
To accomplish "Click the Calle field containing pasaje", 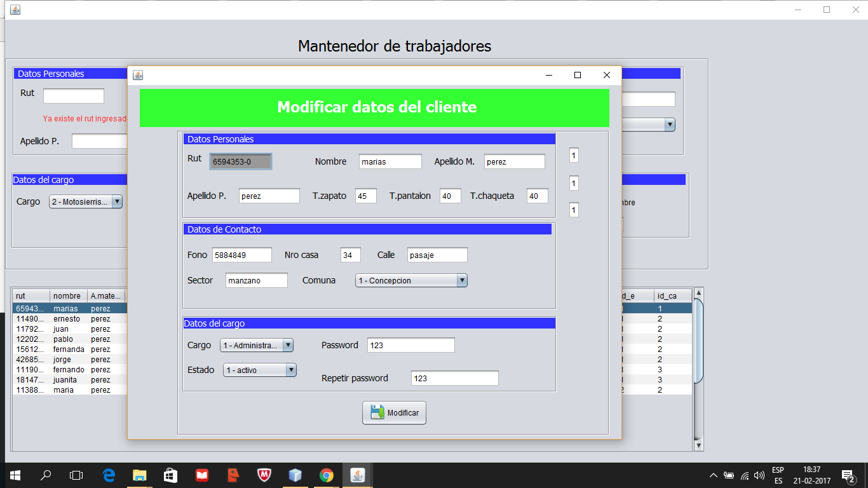I will point(437,255).
